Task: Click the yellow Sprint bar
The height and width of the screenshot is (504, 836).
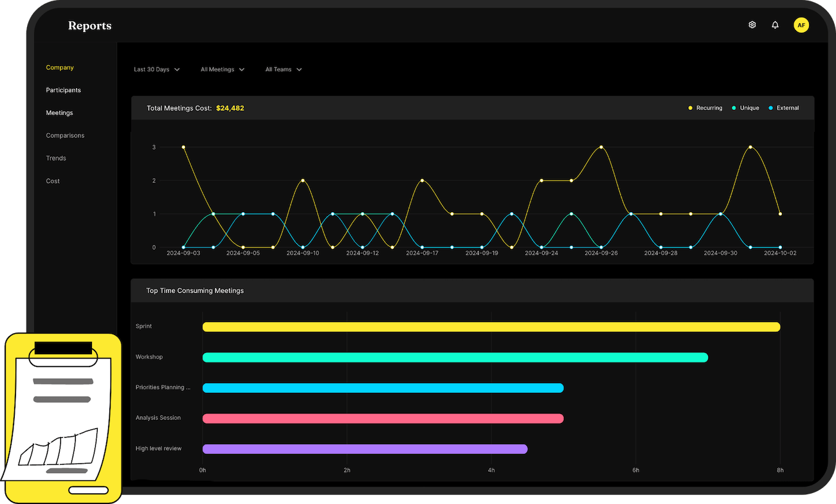Action: click(491, 327)
